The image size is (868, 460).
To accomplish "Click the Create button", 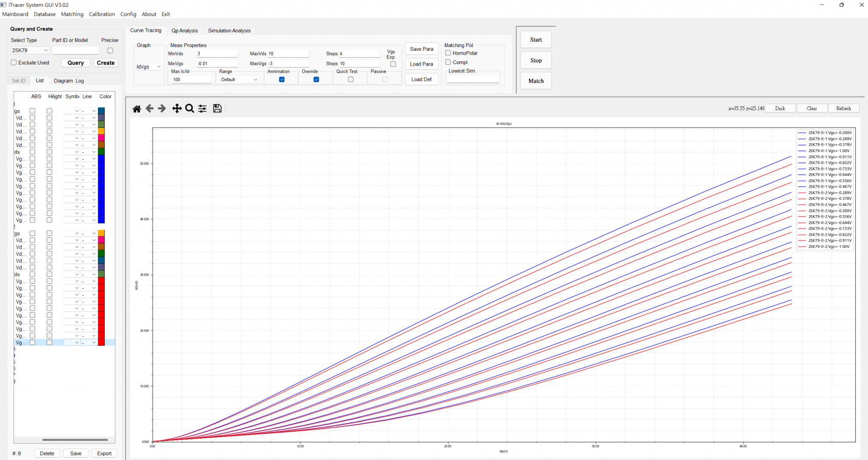I will click(106, 63).
